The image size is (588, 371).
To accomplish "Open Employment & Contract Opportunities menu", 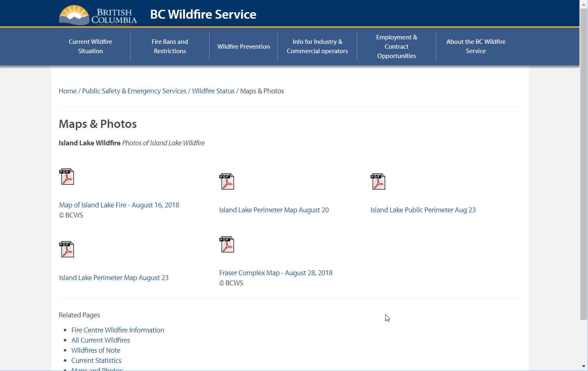I will [396, 46].
